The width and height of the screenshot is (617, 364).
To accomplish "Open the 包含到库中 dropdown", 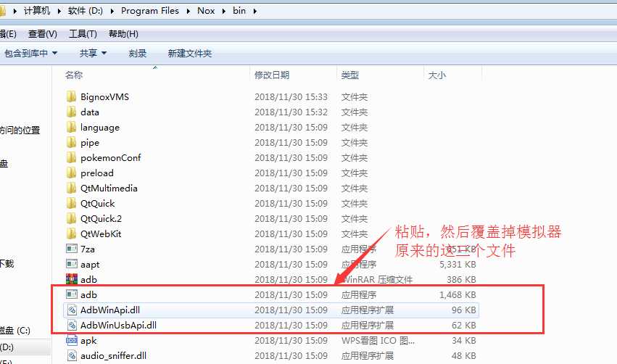I will (x=30, y=53).
